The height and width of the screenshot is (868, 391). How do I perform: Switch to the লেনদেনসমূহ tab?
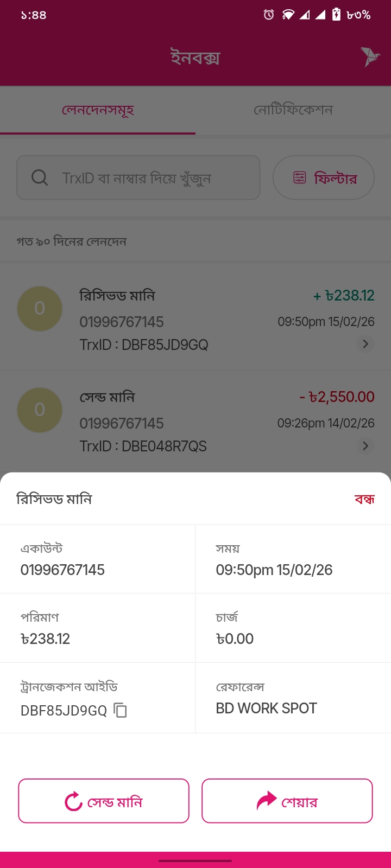(x=98, y=110)
